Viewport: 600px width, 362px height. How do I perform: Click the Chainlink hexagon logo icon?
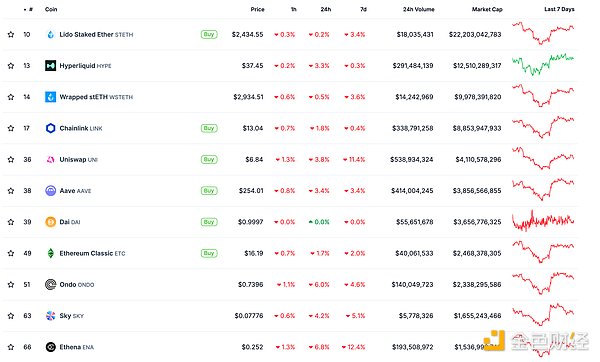point(51,128)
